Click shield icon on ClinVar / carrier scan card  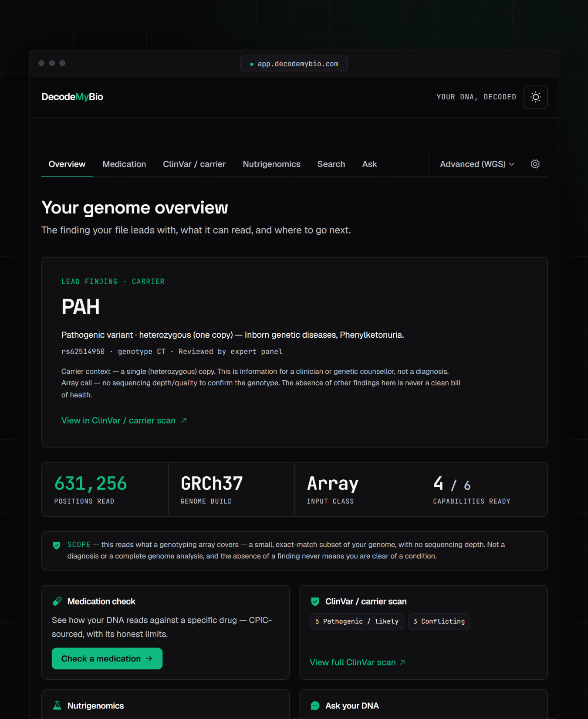pyautogui.click(x=315, y=601)
